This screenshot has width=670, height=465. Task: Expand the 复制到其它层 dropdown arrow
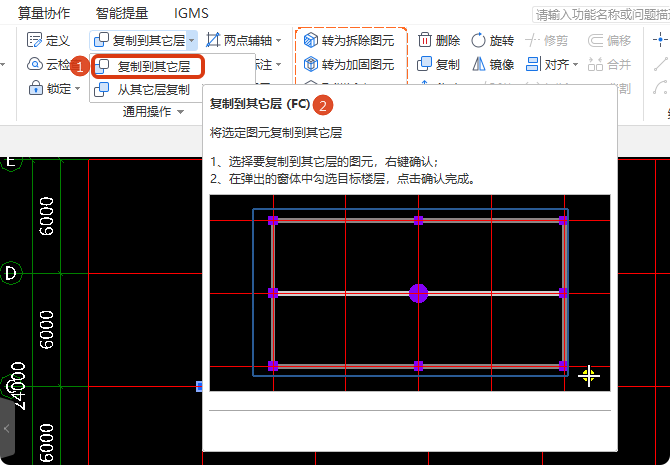pyautogui.click(x=192, y=41)
